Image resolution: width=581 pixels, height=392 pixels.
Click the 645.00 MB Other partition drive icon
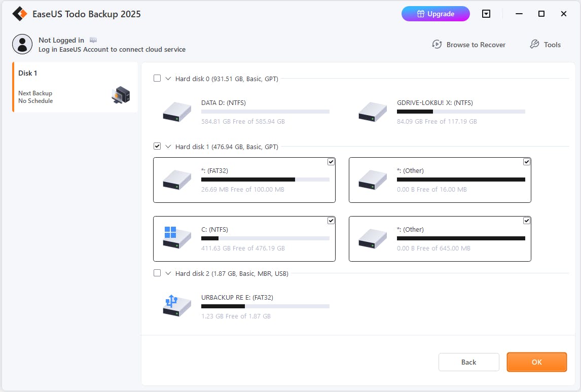click(x=373, y=239)
